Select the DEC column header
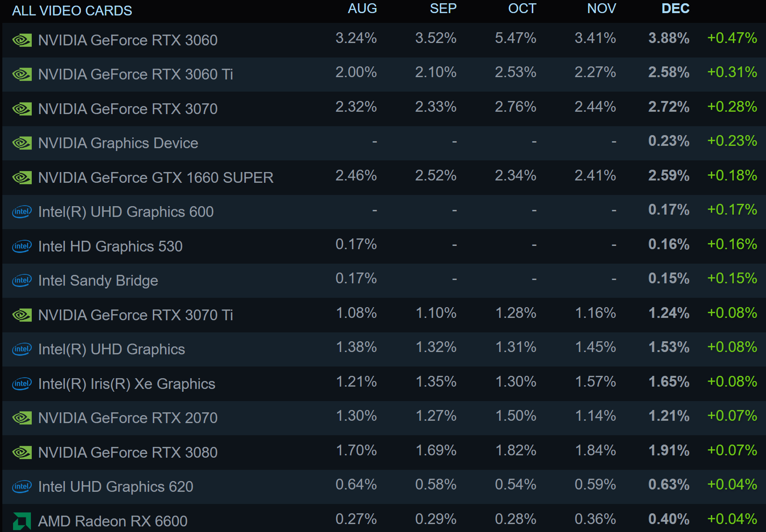Viewport: 766px width, 532px height. pos(675,9)
